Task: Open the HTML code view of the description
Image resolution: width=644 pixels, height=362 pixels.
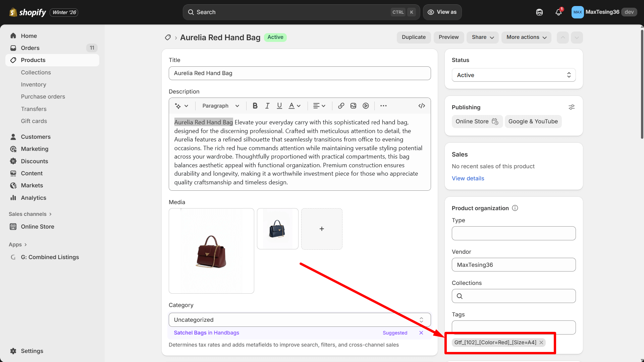Action: pyautogui.click(x=422, y=106)
